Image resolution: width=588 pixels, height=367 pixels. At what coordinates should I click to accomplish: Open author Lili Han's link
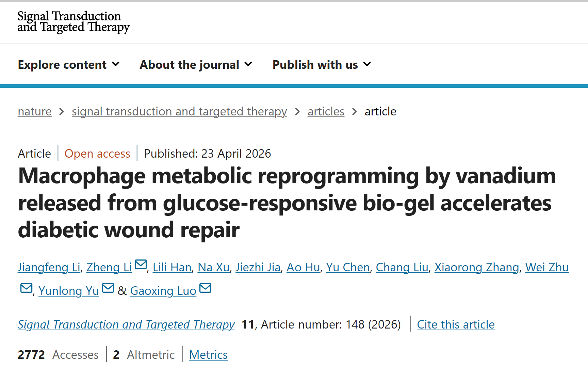172,268
